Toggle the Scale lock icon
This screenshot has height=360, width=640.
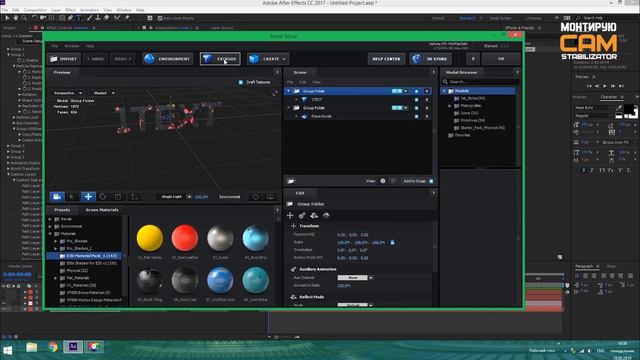pyautogui.click(x=392, y=242)
